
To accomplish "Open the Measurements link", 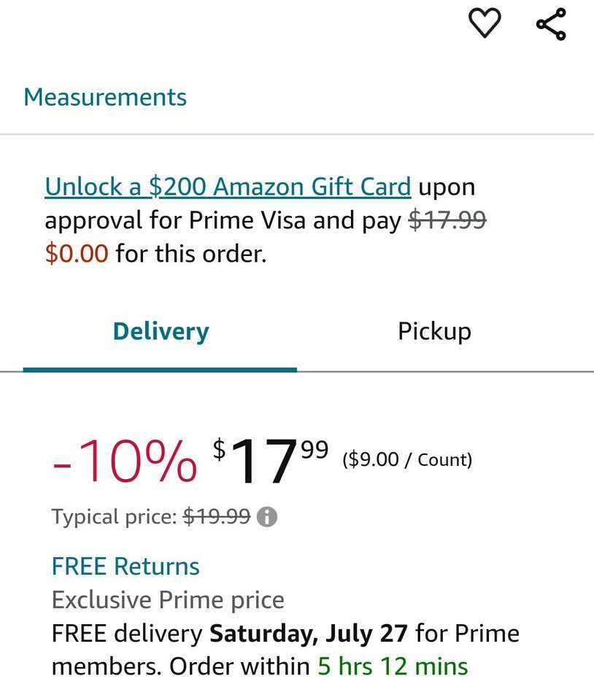I will 105,97.
